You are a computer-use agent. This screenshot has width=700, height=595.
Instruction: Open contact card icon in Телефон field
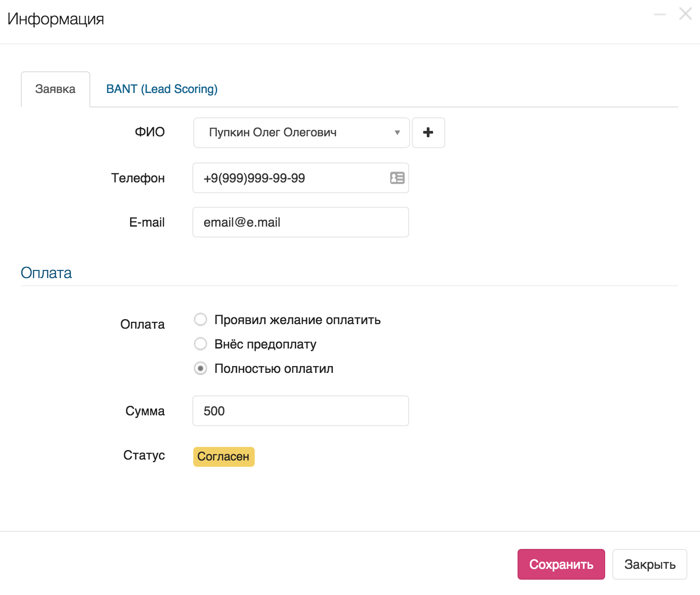point(397,178)
